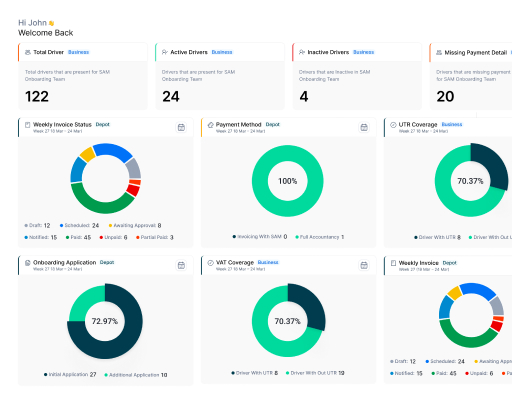512x400 pixels.
Task: Toggle Paid legend in Weekly Invoice card
Action: 444,373
